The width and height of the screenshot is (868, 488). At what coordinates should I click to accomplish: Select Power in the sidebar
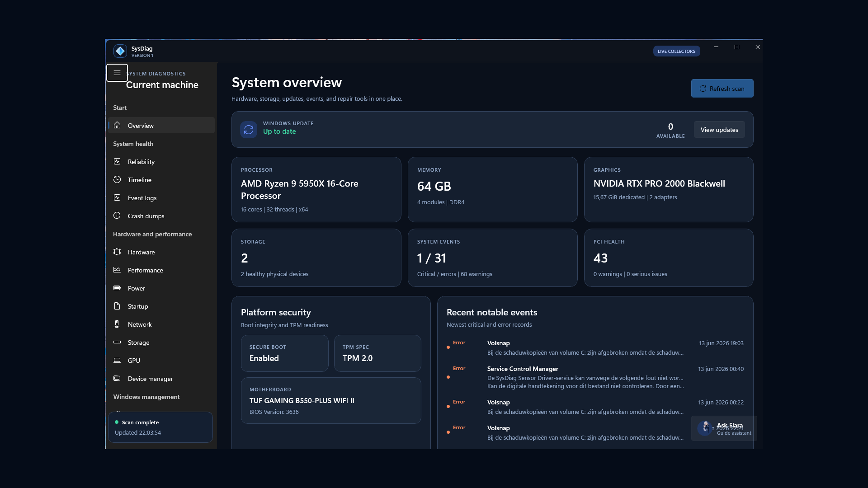161,288
